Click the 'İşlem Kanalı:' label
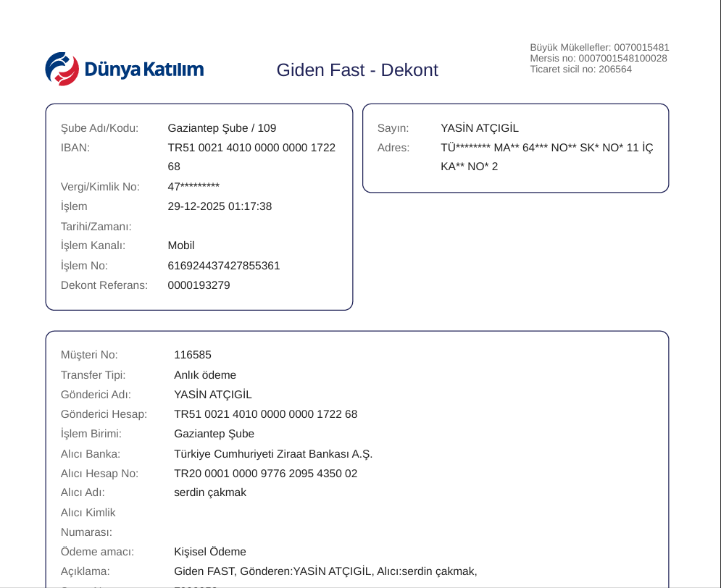 click(93, 245)
